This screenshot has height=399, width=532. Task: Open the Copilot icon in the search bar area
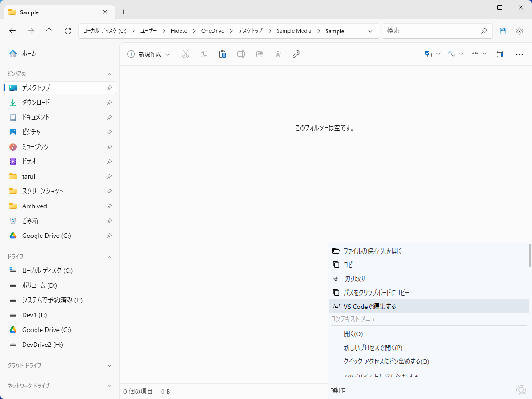coord(502,31)
